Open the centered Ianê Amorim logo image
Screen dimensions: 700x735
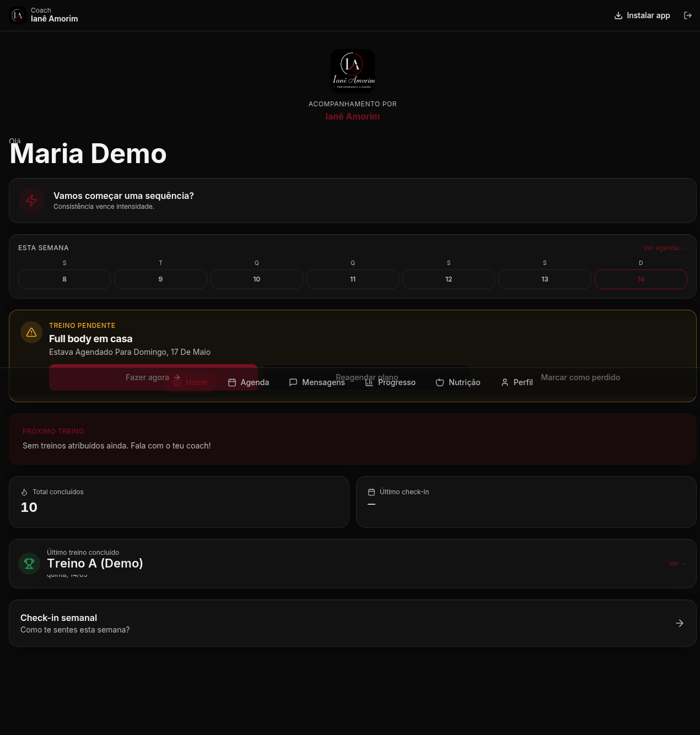pyautogui.click(x=353, y=71)
